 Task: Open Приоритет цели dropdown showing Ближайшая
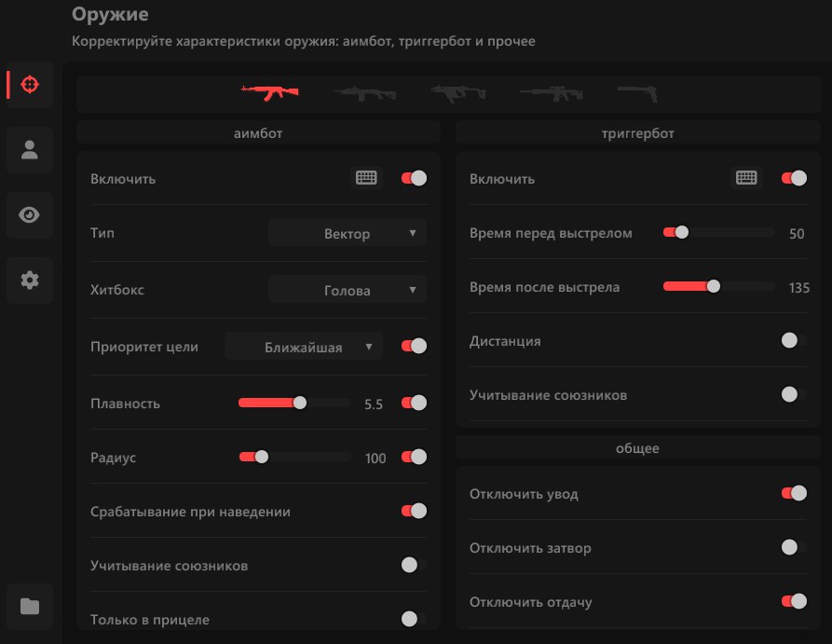pos(304,347)
